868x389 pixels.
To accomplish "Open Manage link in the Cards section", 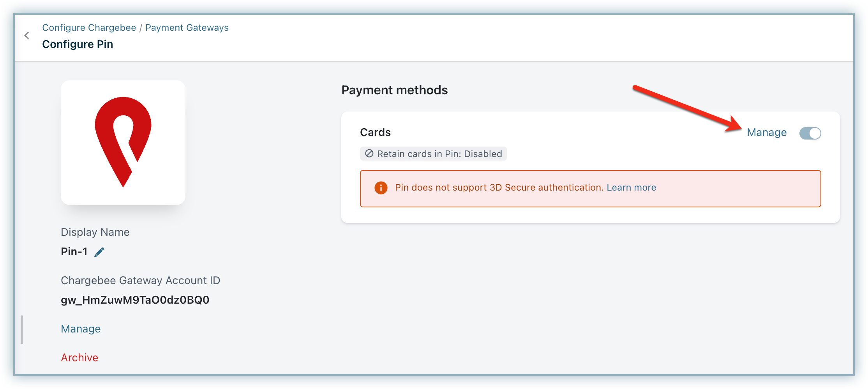I will (x=766, y=133).
